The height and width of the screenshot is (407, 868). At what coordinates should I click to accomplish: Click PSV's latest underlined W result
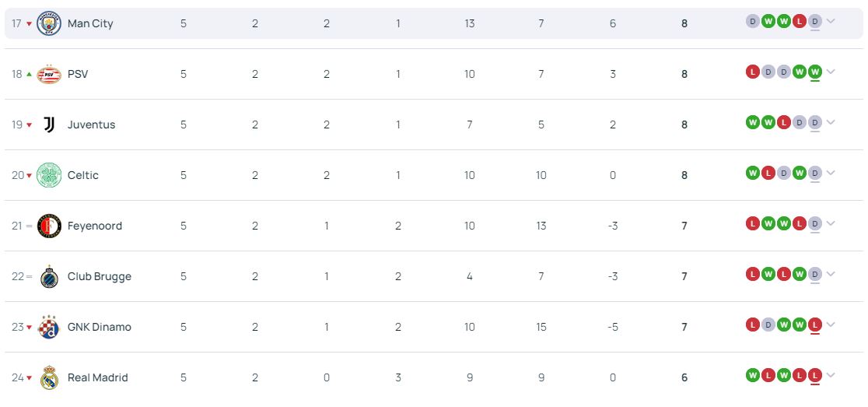[814, 72]
